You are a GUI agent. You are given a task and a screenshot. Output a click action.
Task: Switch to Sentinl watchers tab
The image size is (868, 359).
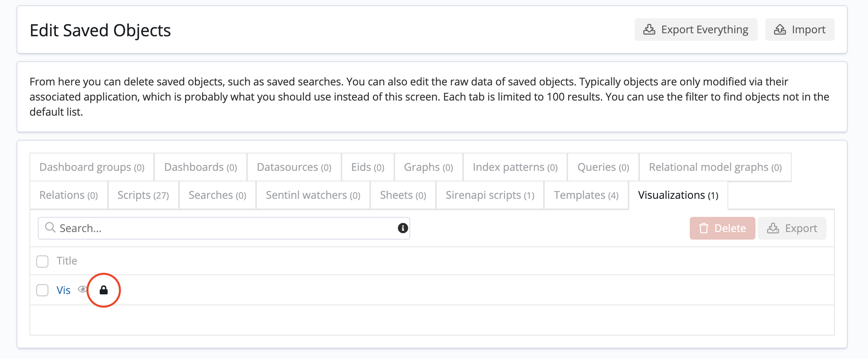pyautogui.click(x=313, y=195)
